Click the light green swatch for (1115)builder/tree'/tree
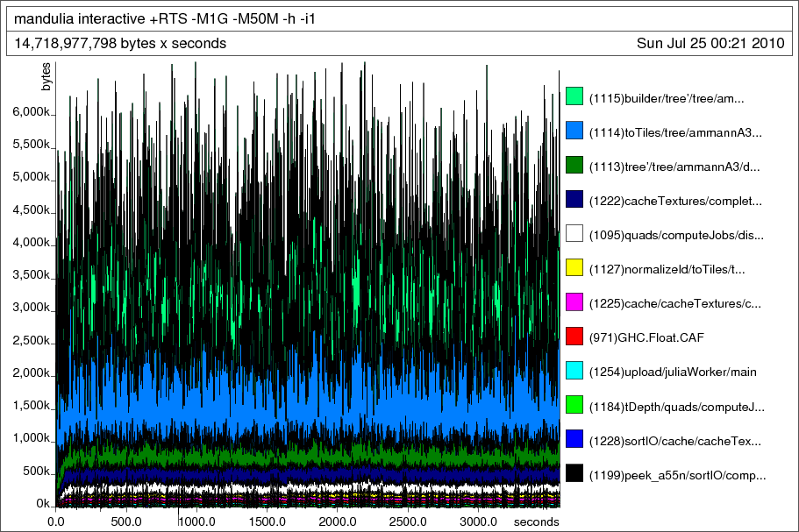The width and height of the screenshot is (799, 532). tap(574, 96)
